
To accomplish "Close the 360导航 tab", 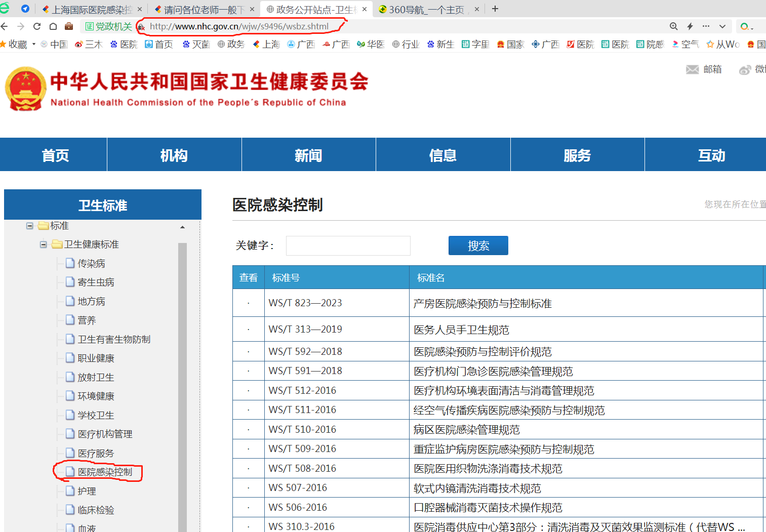I will (476, 9).
